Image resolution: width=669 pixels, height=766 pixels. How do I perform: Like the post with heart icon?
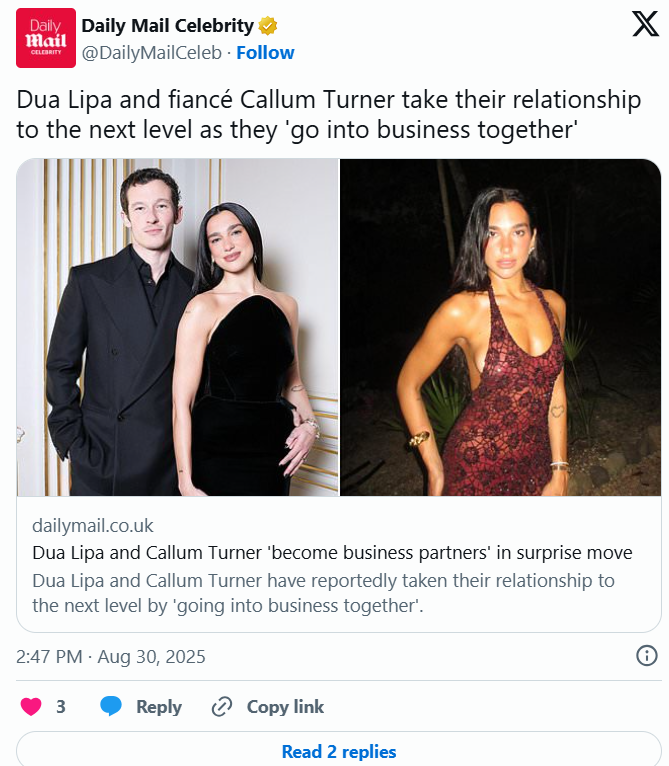pyautogui.click(x=31, y=706)
